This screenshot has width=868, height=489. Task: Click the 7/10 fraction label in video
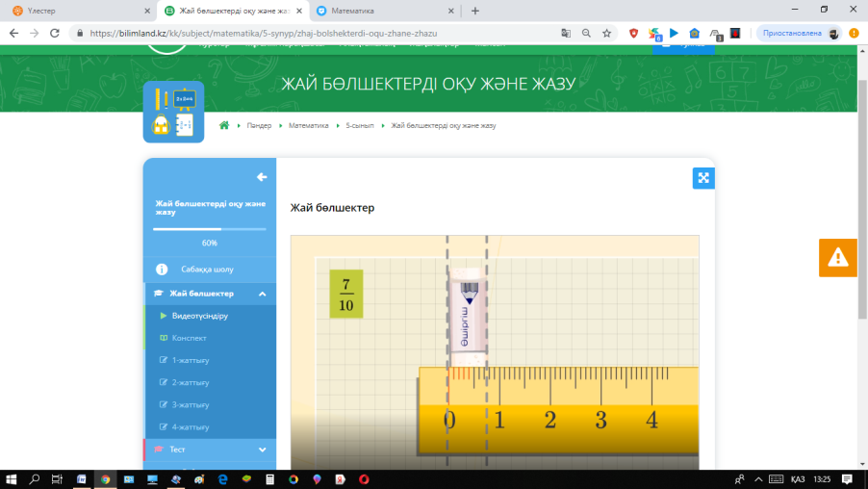[346, 294]
